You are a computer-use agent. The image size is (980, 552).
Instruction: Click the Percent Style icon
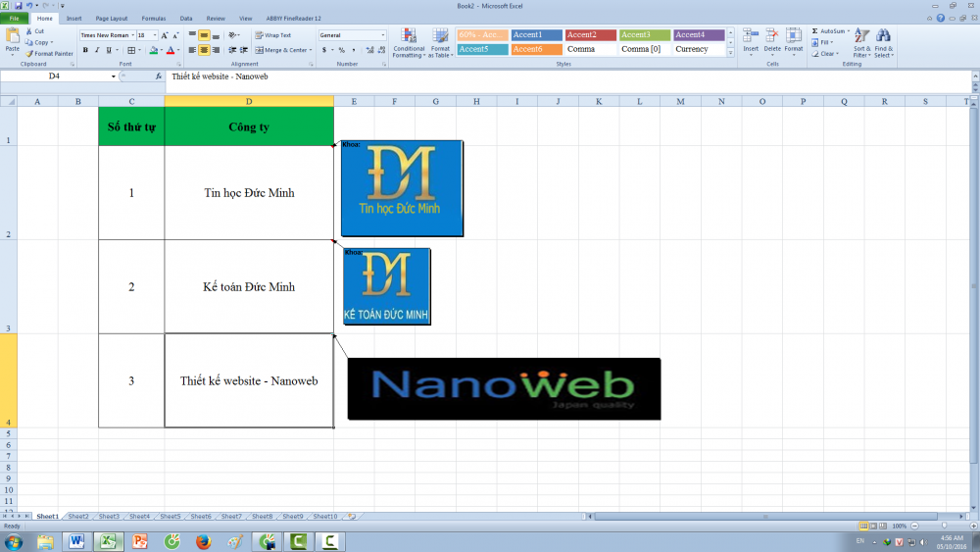click(x=341, y=50)
